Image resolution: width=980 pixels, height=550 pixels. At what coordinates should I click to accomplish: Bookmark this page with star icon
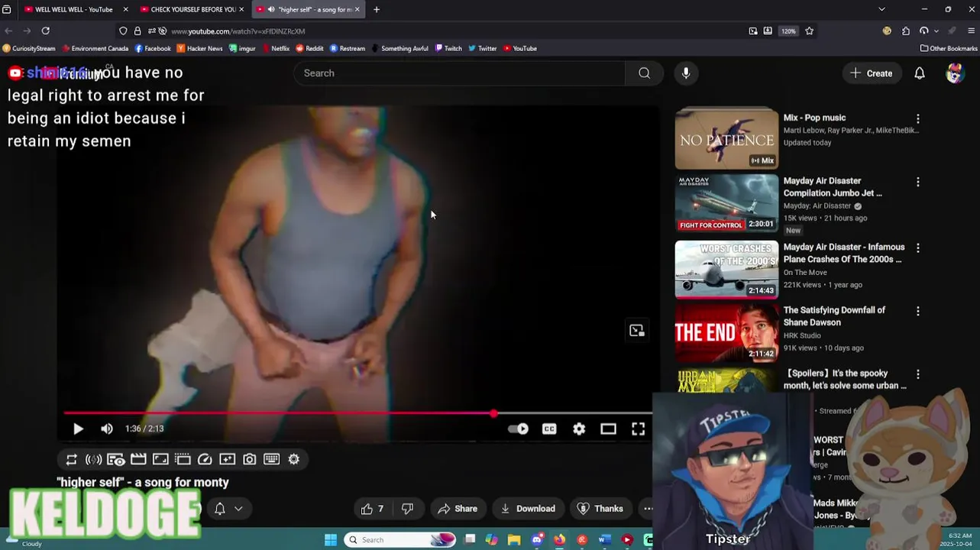pos(809,31)
